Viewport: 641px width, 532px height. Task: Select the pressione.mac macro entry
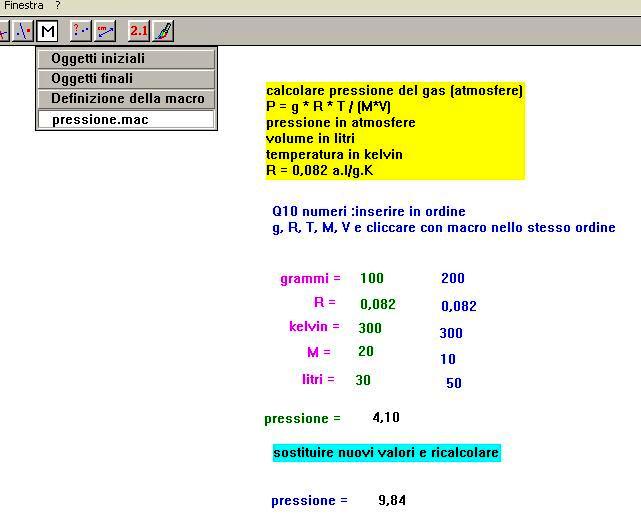[x=126, y=120]
